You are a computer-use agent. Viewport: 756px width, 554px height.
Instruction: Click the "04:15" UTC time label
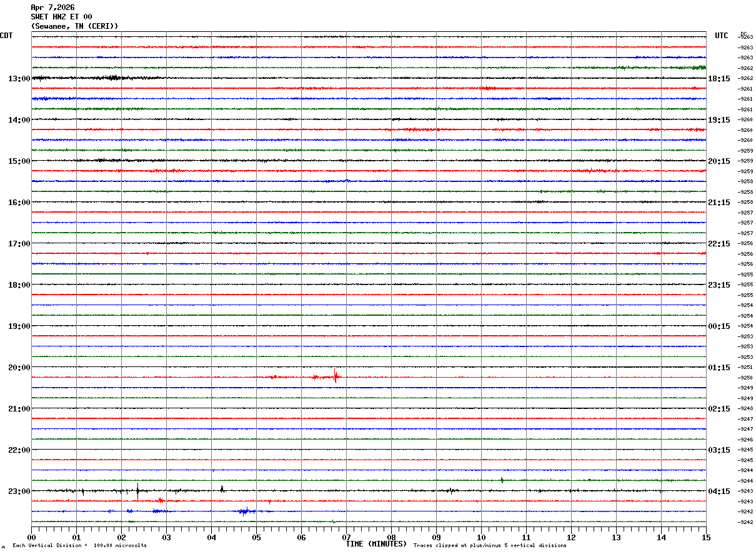tap(719, 491)
